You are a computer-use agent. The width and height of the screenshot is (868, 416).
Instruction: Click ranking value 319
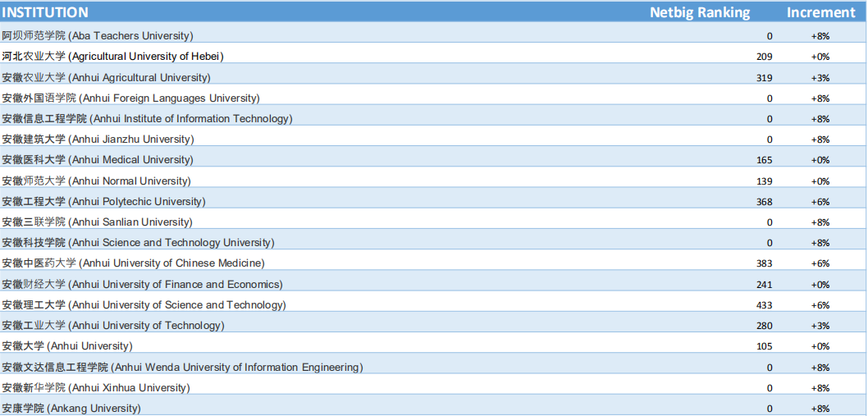click(764, 78)
